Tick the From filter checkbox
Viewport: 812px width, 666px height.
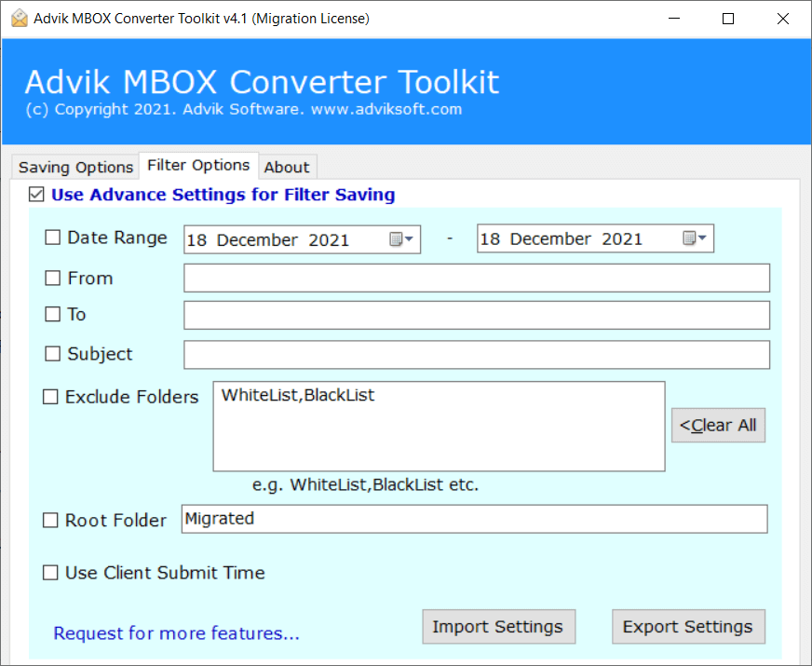pos(52,279)
